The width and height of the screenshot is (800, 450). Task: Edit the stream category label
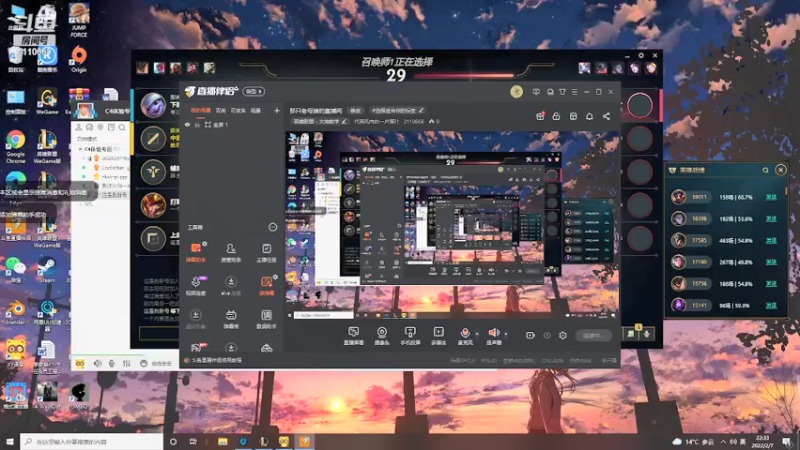(x=319, y=121)
